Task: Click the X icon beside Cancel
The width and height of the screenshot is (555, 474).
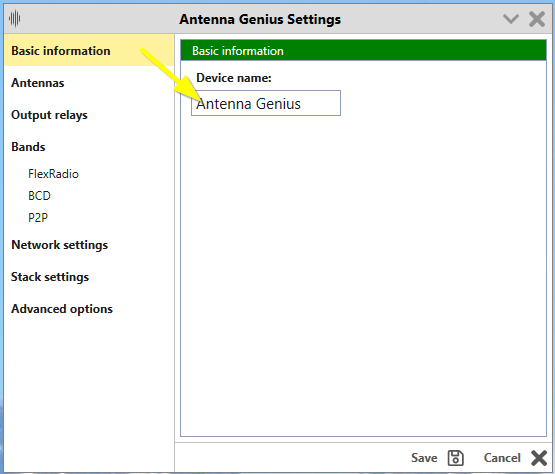Action: click(x=539, y=458)
